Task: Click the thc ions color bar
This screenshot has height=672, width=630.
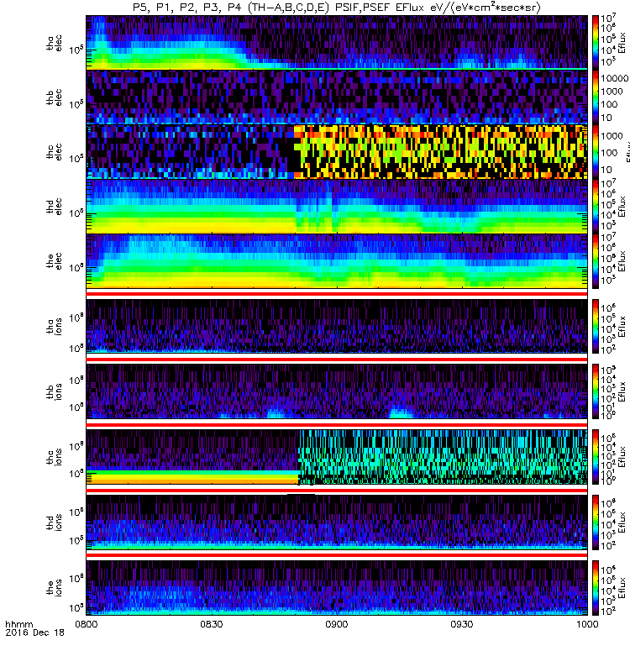Action: click(x=596, y=457)
